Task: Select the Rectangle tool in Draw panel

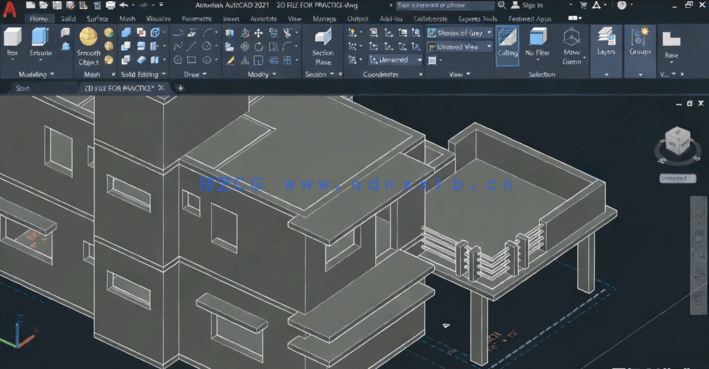Action: (192, 60)
